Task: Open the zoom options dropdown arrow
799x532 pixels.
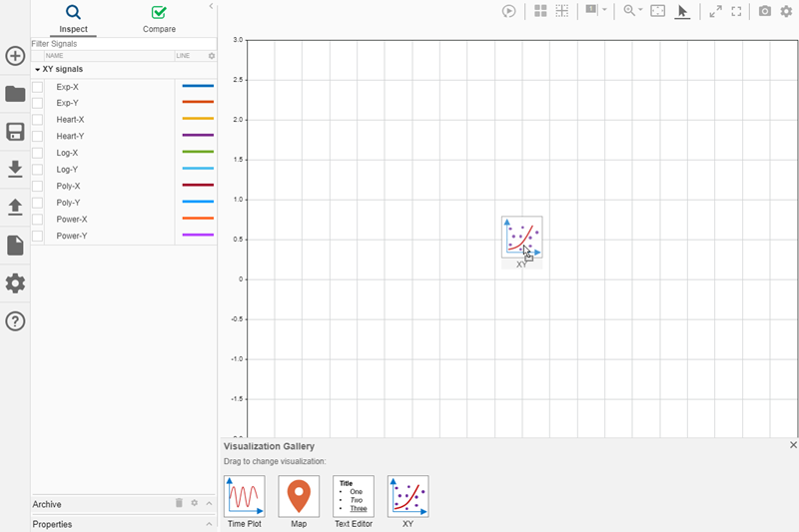Action: pyautogui.click(x=640, y=9)
